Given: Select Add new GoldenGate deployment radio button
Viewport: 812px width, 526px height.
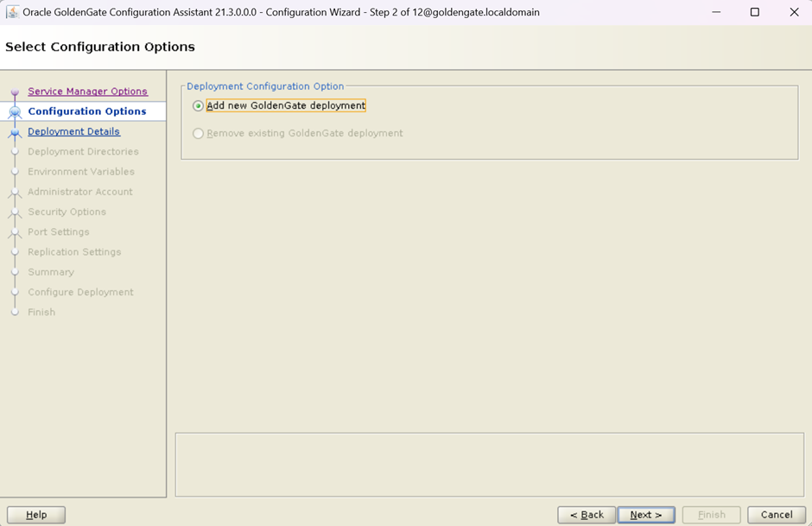Looking at the screenshot, I should tap(199, 106).
